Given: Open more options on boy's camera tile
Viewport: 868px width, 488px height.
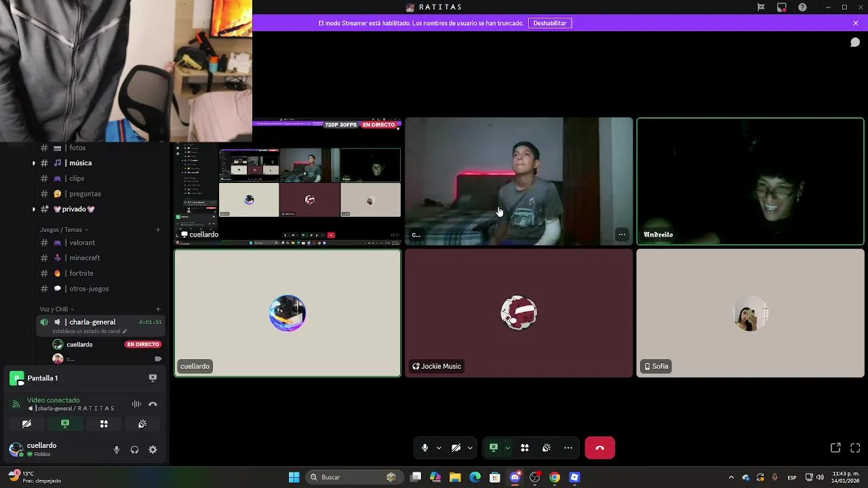Looking at the screenshot, I should click(622, 235).
